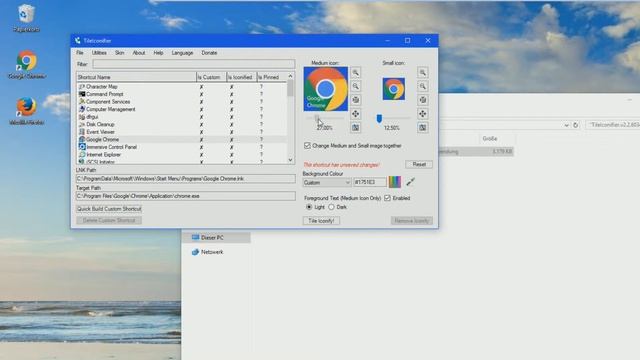The width and height of the screenshot is (640, 360).
Task: Toggle Change Medium and Small image together
Action: (x=307, y=146)
